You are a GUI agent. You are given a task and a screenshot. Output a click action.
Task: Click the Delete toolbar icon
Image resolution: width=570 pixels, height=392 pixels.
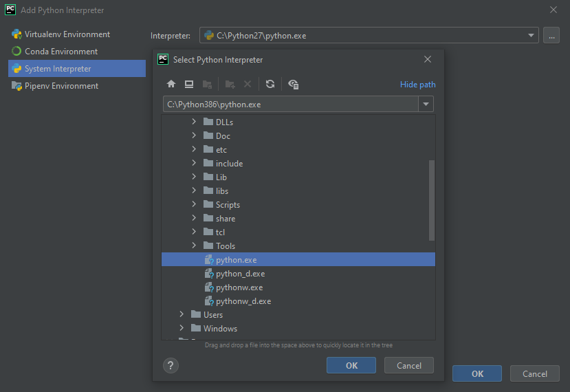248,85
